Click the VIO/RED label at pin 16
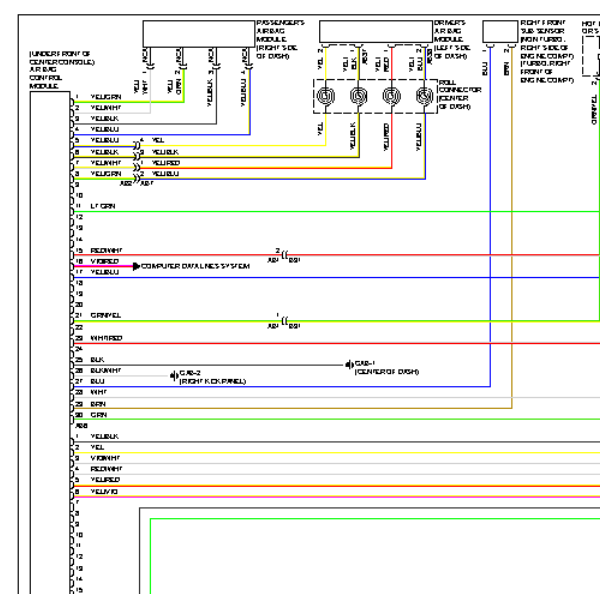Viewport: 600px width, 594px height. [x=104, y=261]
